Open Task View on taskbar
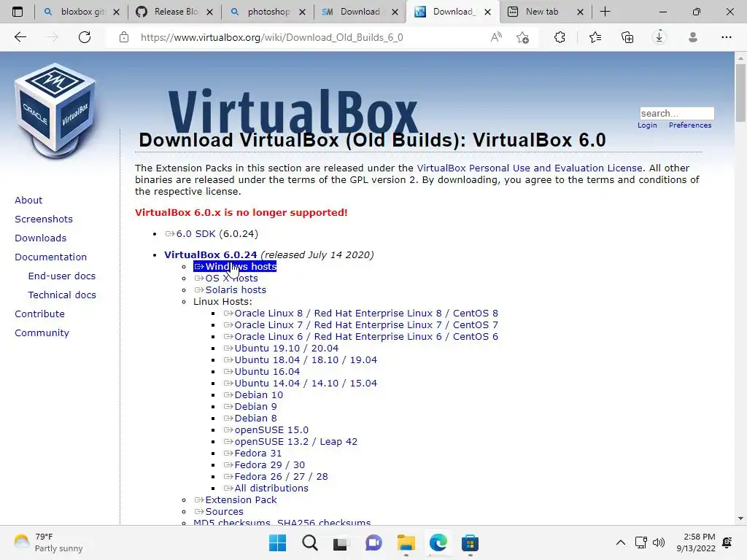This screenshot has height=560, width=747. [340, 542]
